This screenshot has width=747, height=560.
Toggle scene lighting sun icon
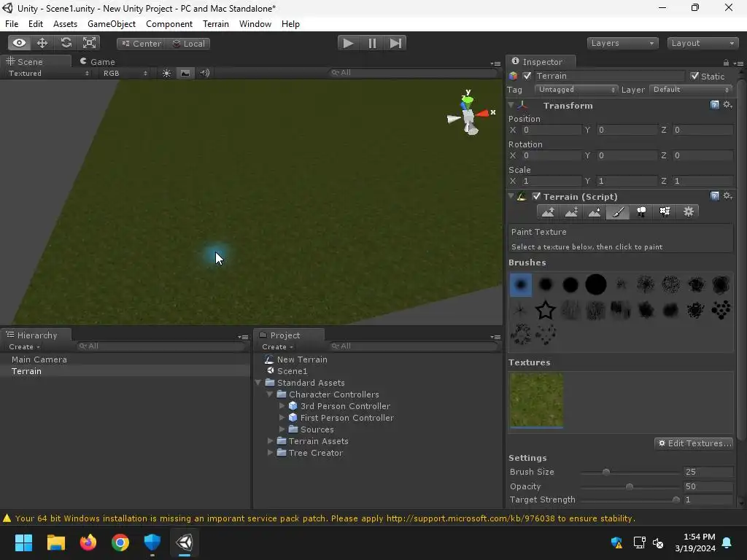166,73
